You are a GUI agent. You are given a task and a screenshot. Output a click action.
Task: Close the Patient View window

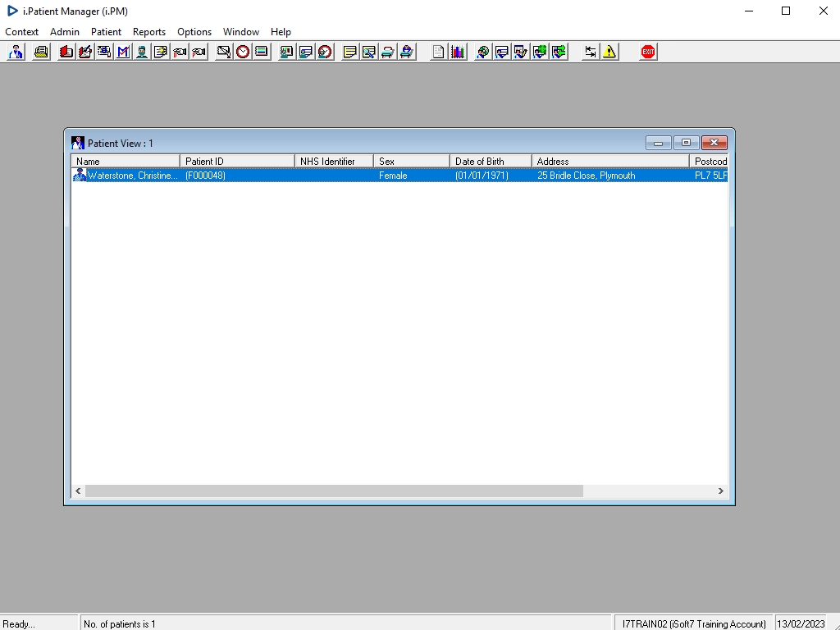(x=714, y=143)
